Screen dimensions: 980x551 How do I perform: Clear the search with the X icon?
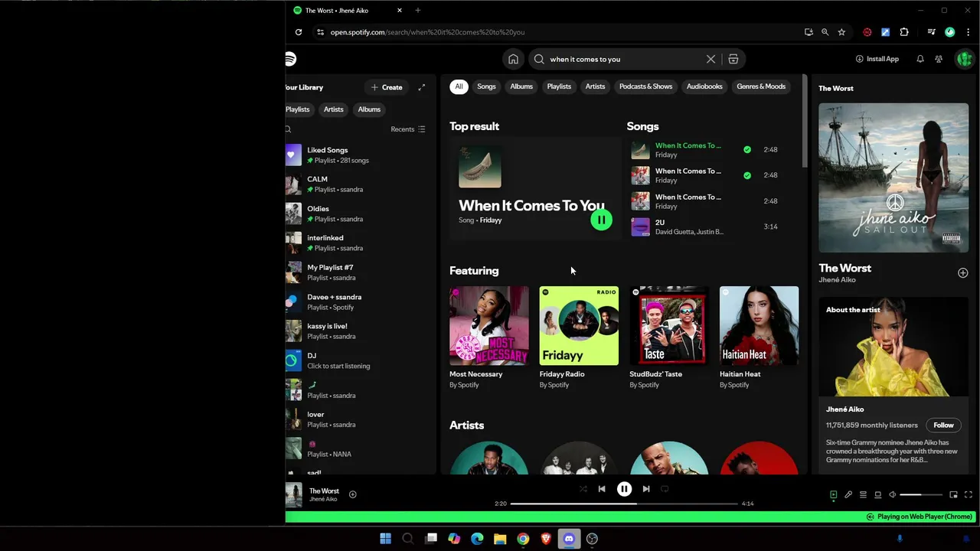(710, 59)
